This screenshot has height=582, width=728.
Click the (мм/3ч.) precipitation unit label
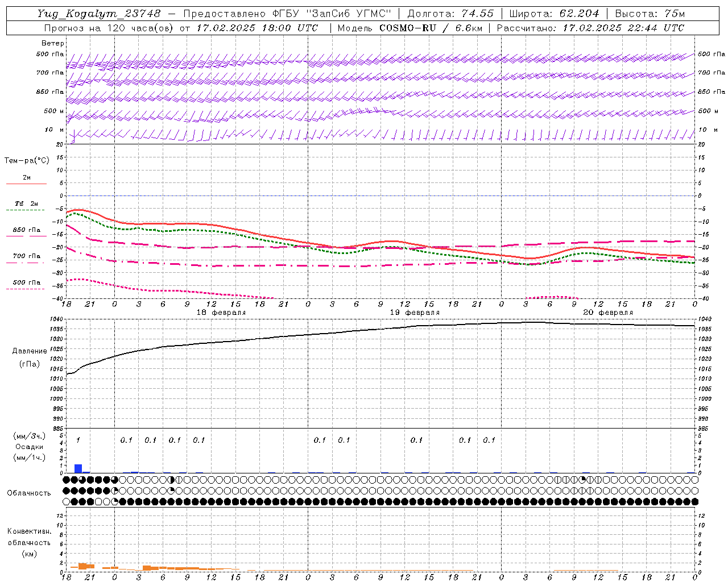28,436
